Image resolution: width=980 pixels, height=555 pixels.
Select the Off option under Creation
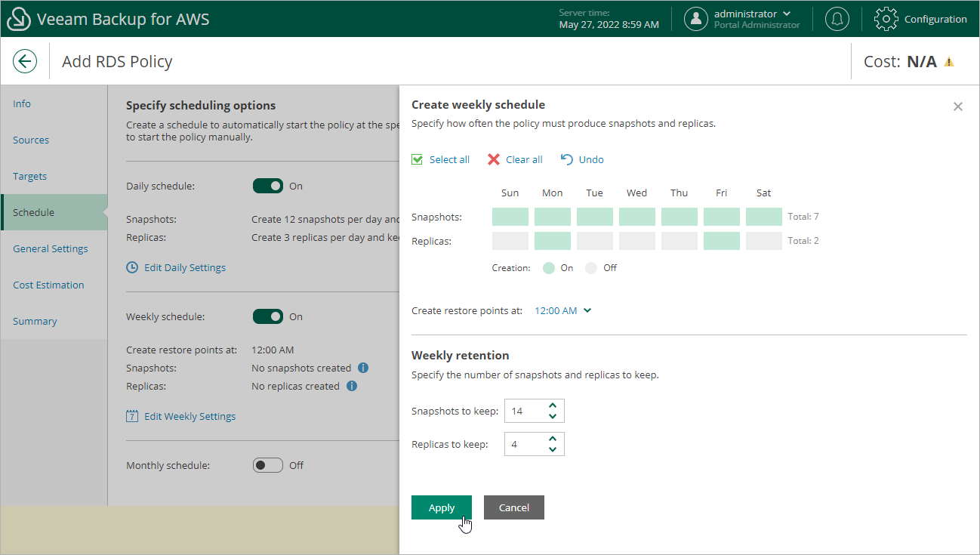pyautogui.click(x=591, y=267)
